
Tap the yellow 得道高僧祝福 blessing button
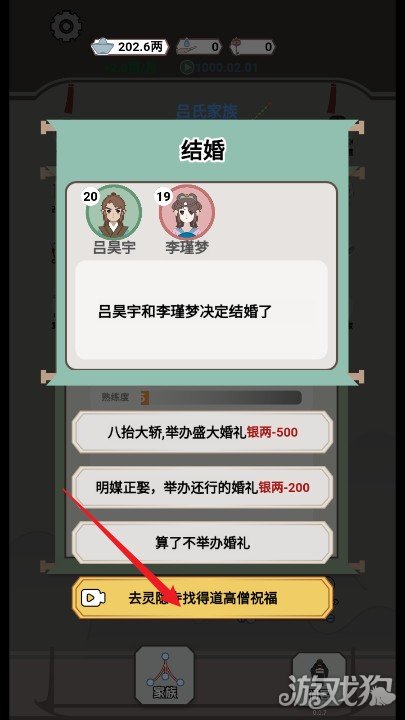[202, 598]
